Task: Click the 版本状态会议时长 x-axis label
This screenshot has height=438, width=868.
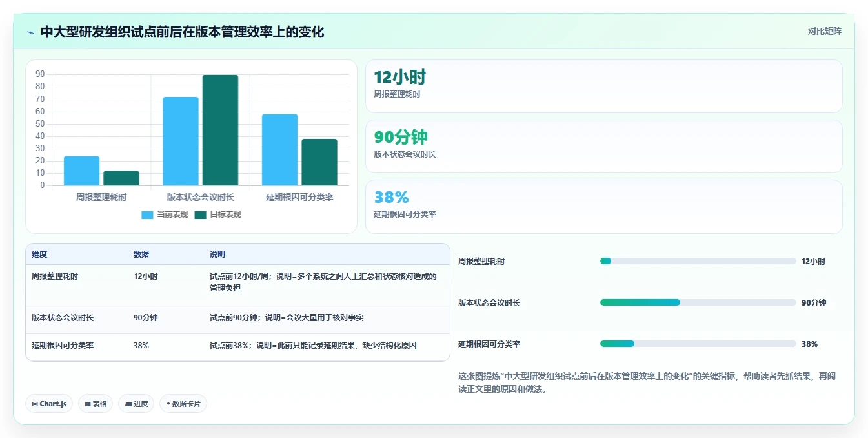Action: pos(201,197)
